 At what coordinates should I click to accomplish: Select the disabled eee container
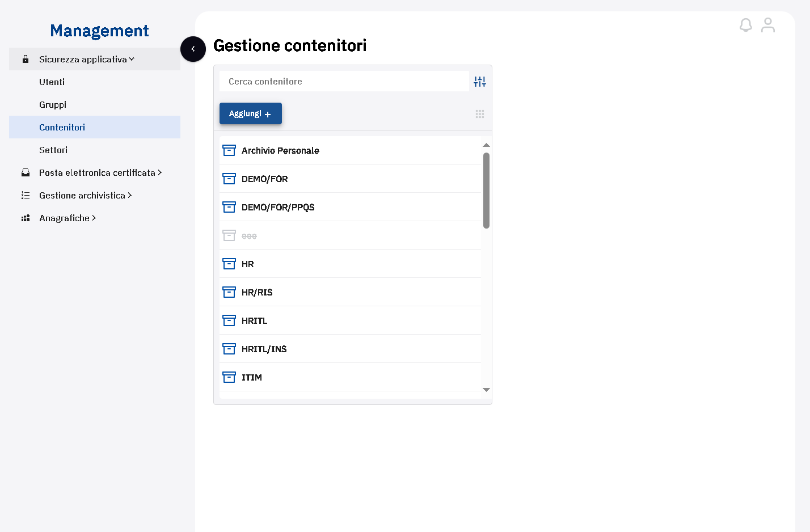350,235
